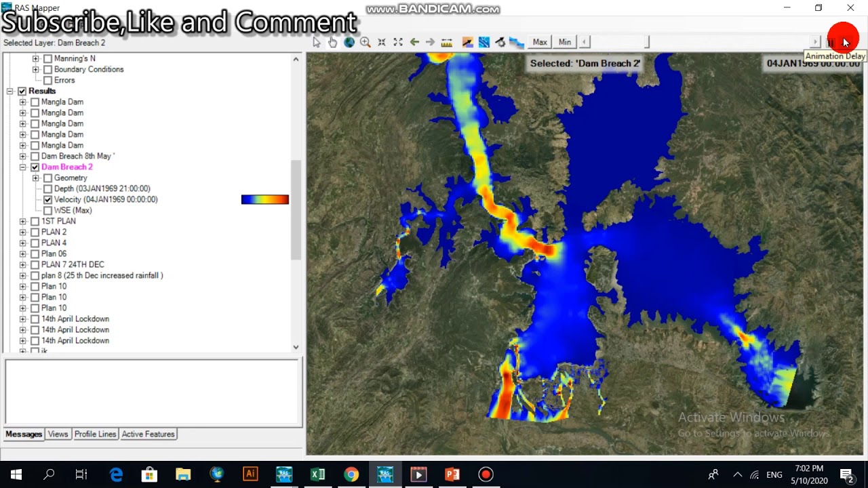Uncheck the Dam Breach 2 checkbox
Screen dimensions: 868x488
[x=35, y=167]
